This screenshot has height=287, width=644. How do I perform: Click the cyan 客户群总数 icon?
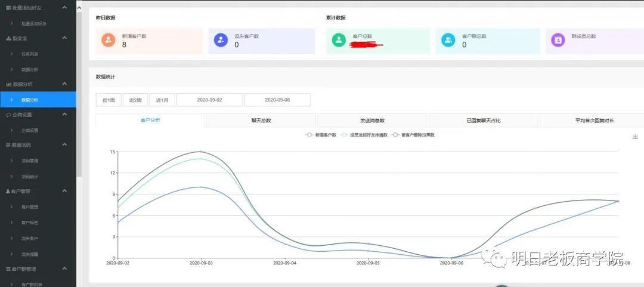pos(448,40)
